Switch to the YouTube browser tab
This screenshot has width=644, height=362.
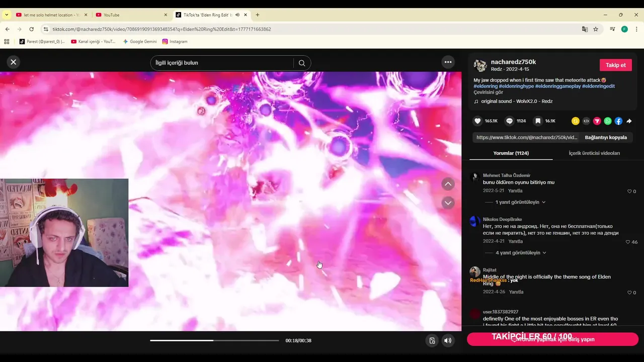pyautogui.click(x=131, y=15)
